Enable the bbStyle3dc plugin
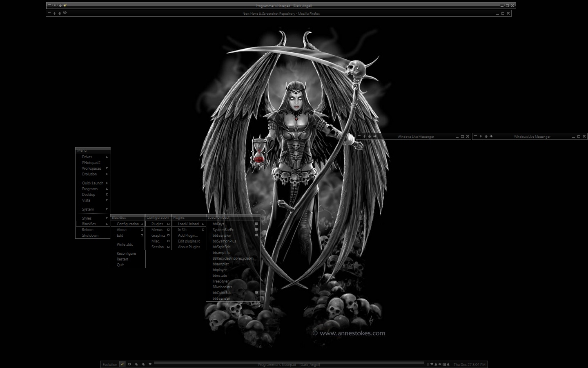 233,247
